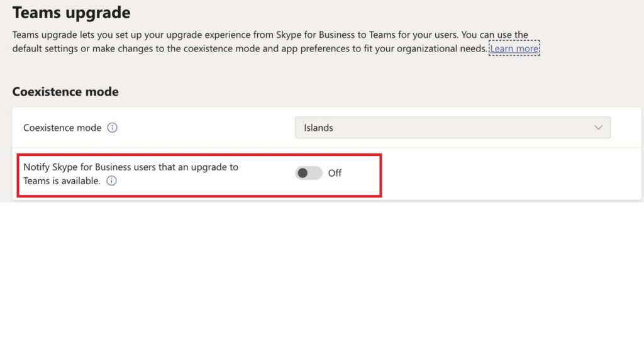
Task: Click the chevron arrow in the Islands dropdown
Action: tap(598, 128)
